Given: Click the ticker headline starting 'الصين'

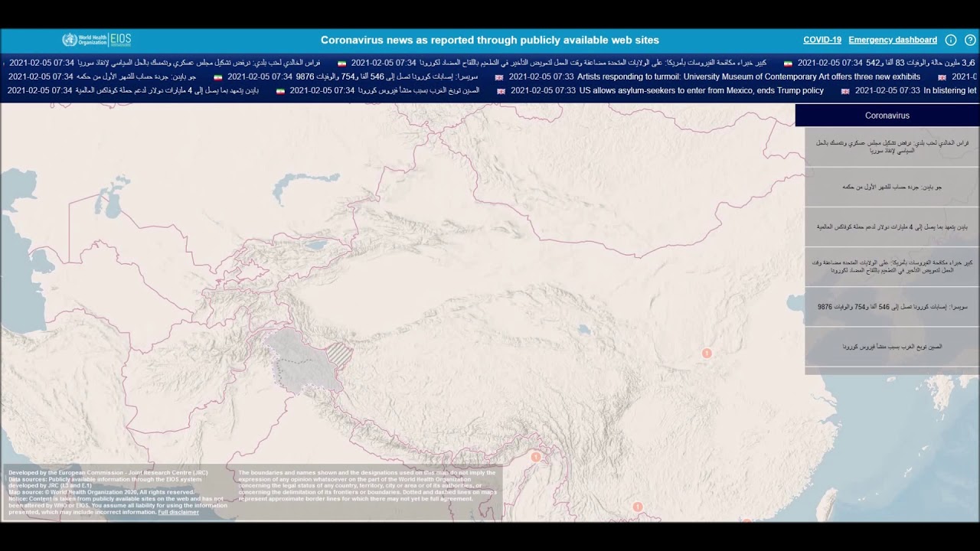Looking at the screenshot, I should pos(419,90).
